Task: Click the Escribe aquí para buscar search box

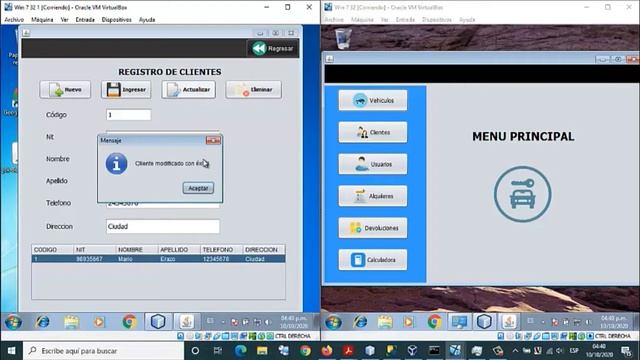Action: coord(104,351)
